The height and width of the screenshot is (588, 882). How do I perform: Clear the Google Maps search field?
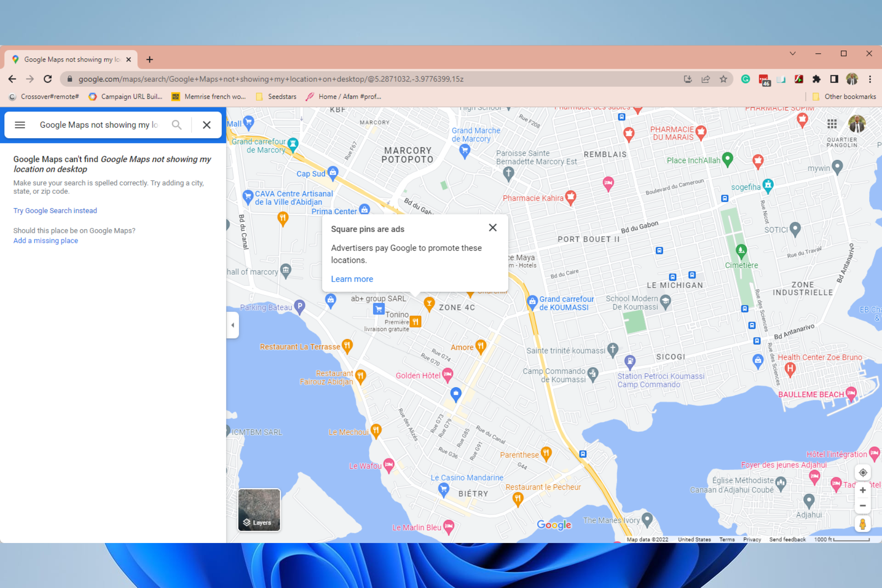206,124
